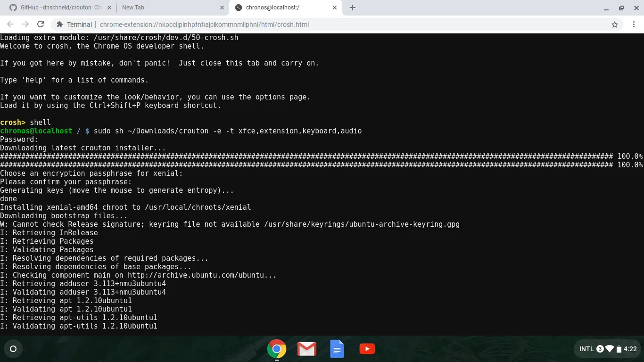Image resolution: width=644 pixels, height=362 pixels.
Task: Click the Terminal extension icon in address bar
Action: [60, 25]
